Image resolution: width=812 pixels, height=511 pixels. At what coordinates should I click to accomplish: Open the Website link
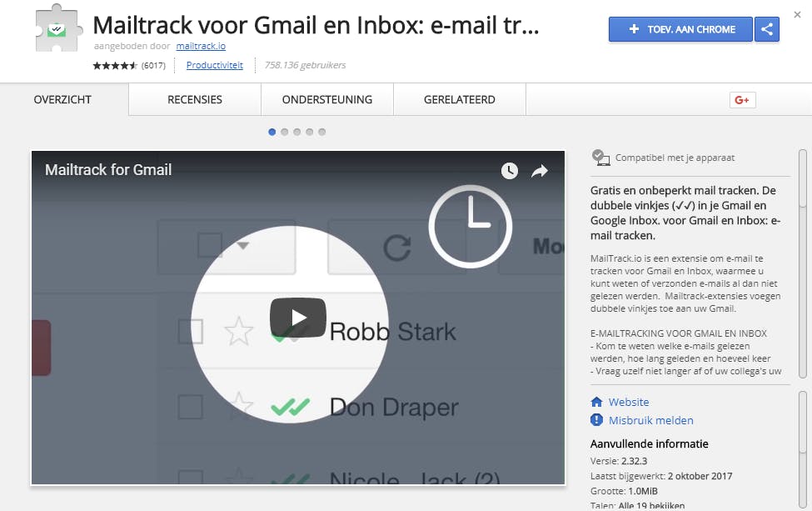point(629,402)
